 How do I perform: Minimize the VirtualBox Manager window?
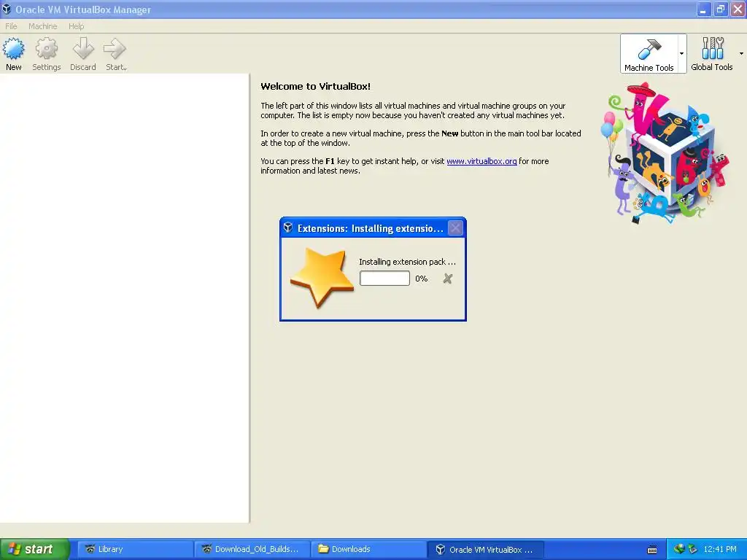[x=703, y=9]
